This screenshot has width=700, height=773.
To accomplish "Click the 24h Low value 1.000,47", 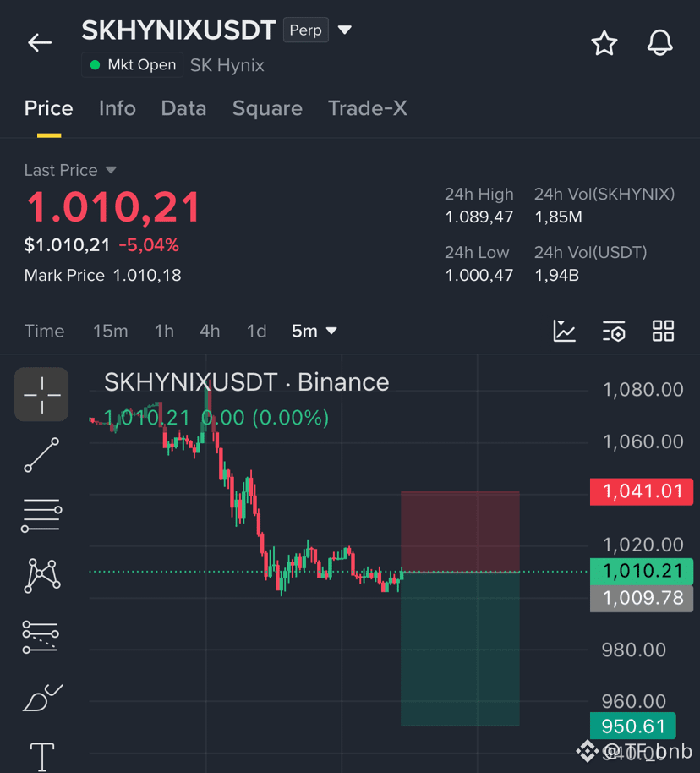I will (x=479, y=275).
